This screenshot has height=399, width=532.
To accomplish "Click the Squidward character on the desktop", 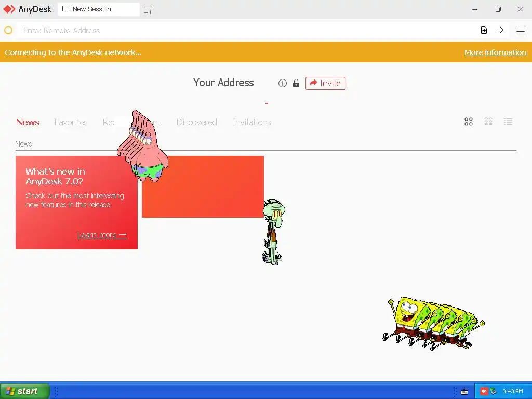I will click(273, 232).
